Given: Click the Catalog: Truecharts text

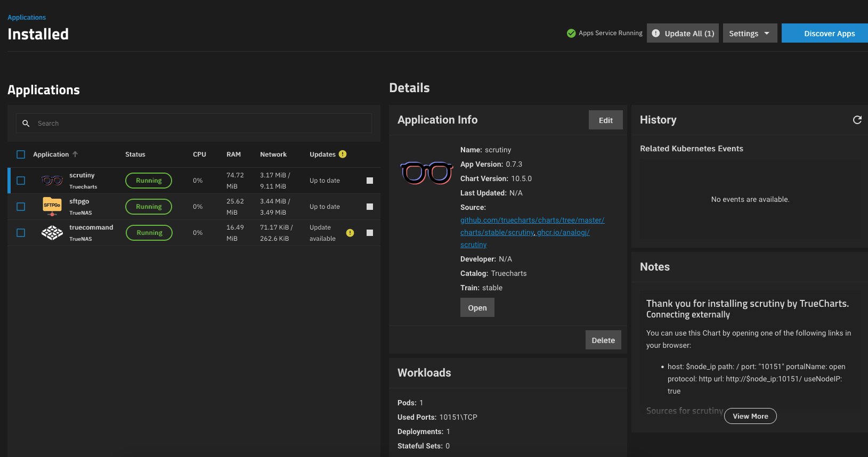Looking at the screenshot, I should coord(493,273).
